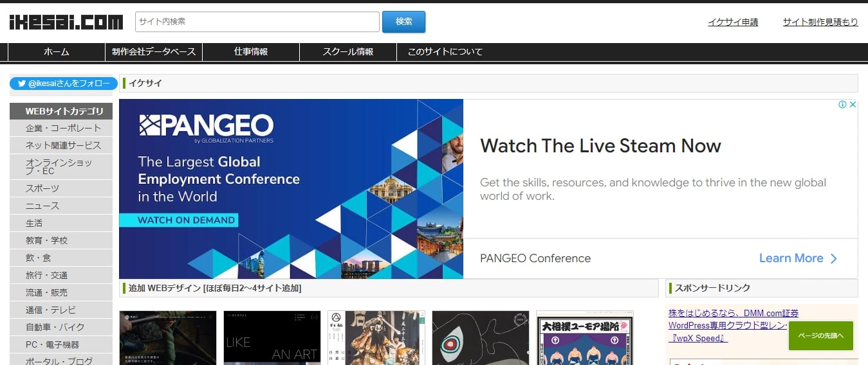Select the ホーム navigation item
Image resolution: width=868 pixels, height=365 pixels.
(57, 52)
